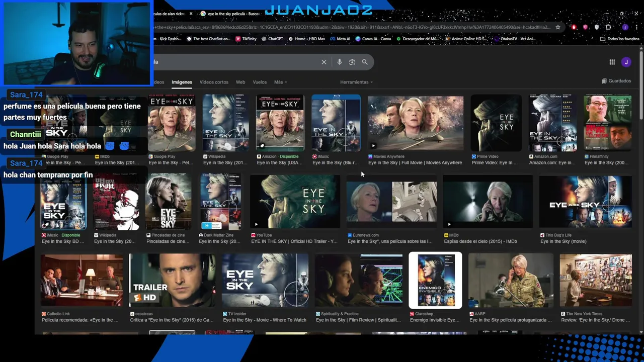The image size is (644, 362).
Task: Open the Google account avatar J
Action: (626, 62)
